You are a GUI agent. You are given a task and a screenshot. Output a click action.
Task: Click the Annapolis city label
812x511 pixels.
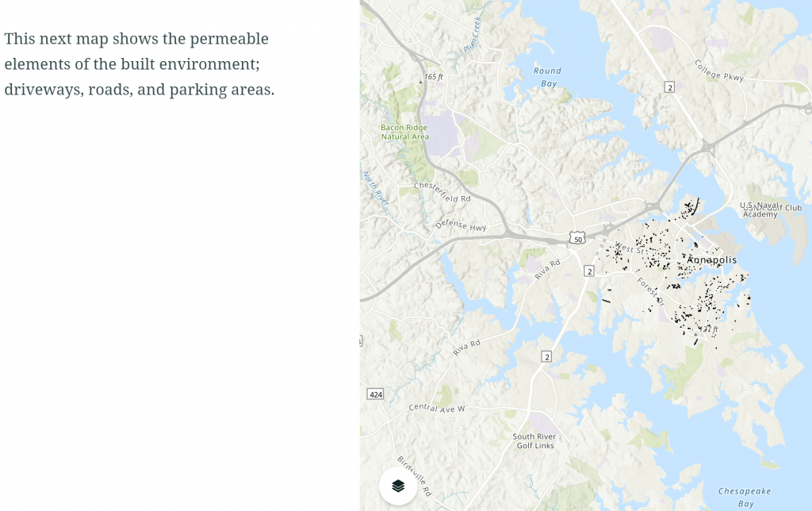pyautogui.click(x=711, y=260)
